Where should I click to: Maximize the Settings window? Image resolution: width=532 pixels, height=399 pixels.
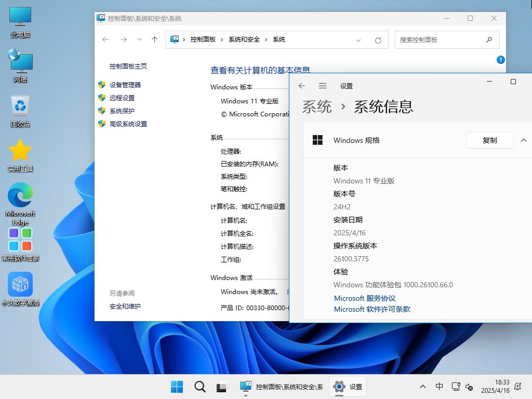pos(513,82)
